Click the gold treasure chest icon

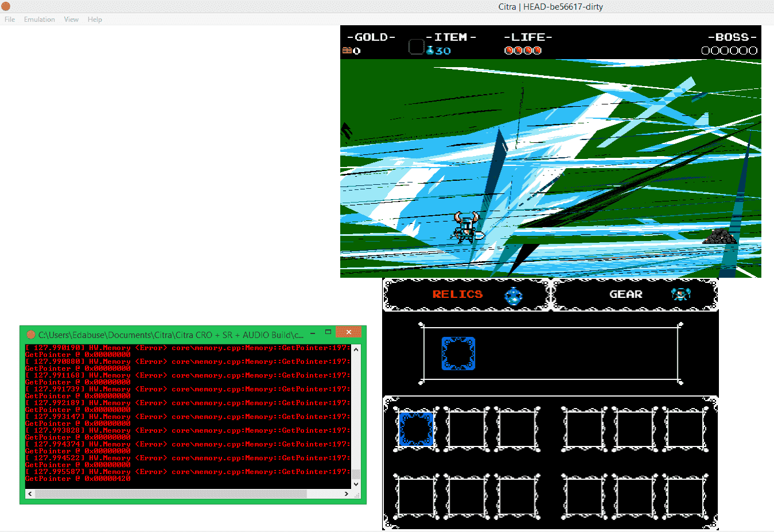347,51
